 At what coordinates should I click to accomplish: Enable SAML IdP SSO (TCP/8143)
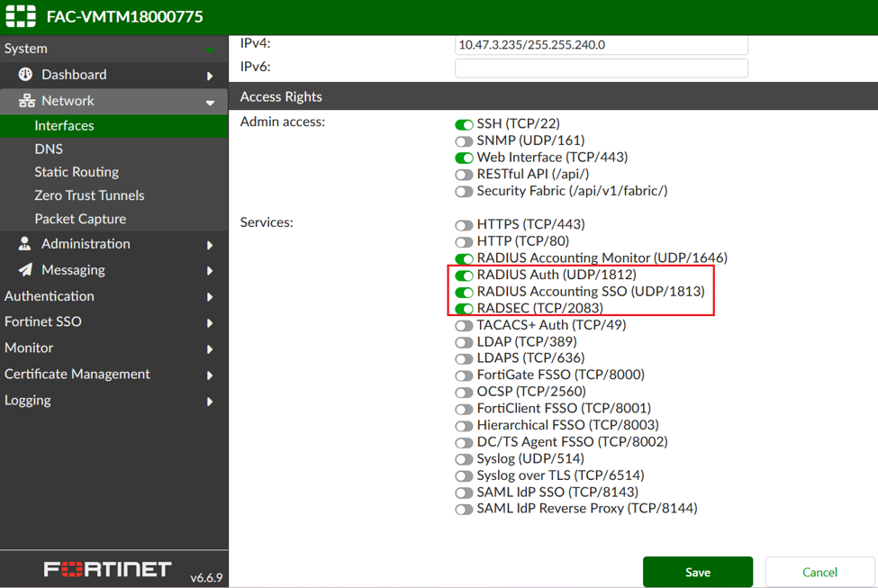tap(464, 493)
